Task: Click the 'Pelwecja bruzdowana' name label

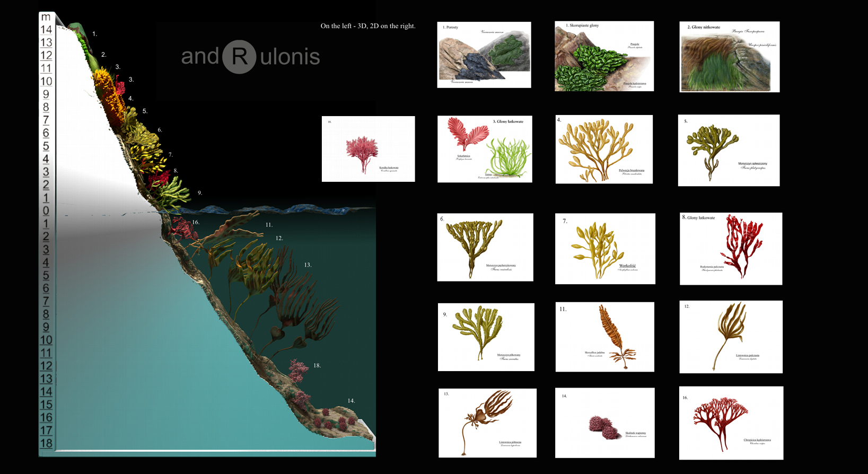Action: click(632, 170)
